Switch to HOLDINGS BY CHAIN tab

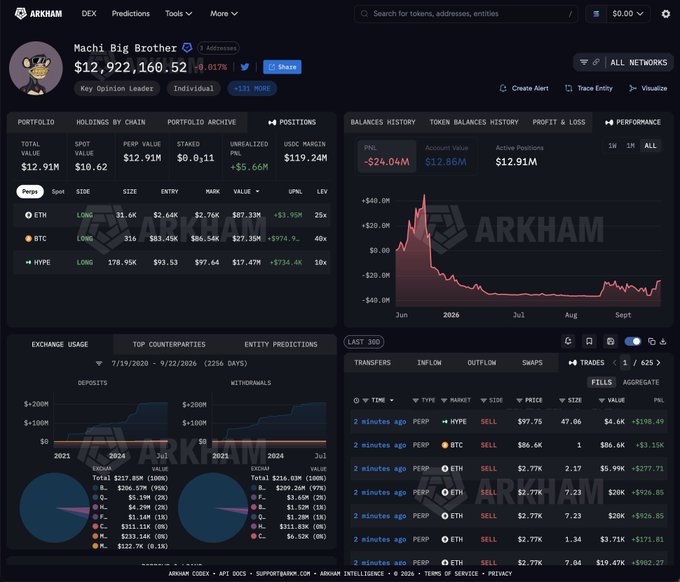tap(111, 122)
